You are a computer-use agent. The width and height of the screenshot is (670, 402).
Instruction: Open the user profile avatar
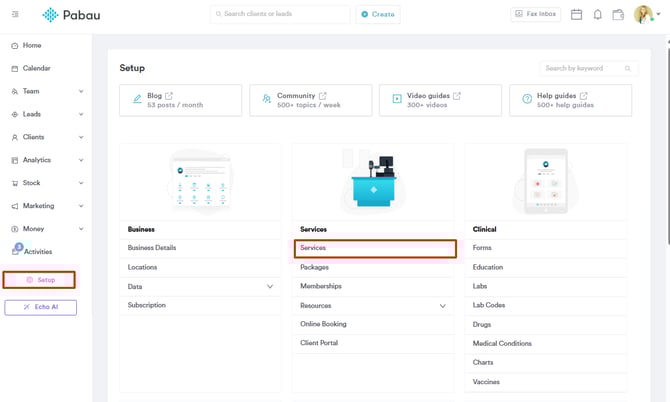point(643,14)
